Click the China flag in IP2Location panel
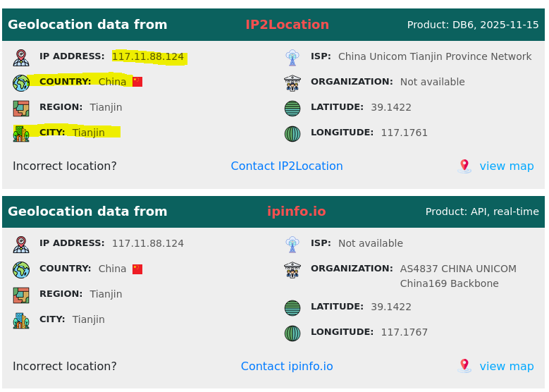Viewport: 549px width, 392px height. 137,82
